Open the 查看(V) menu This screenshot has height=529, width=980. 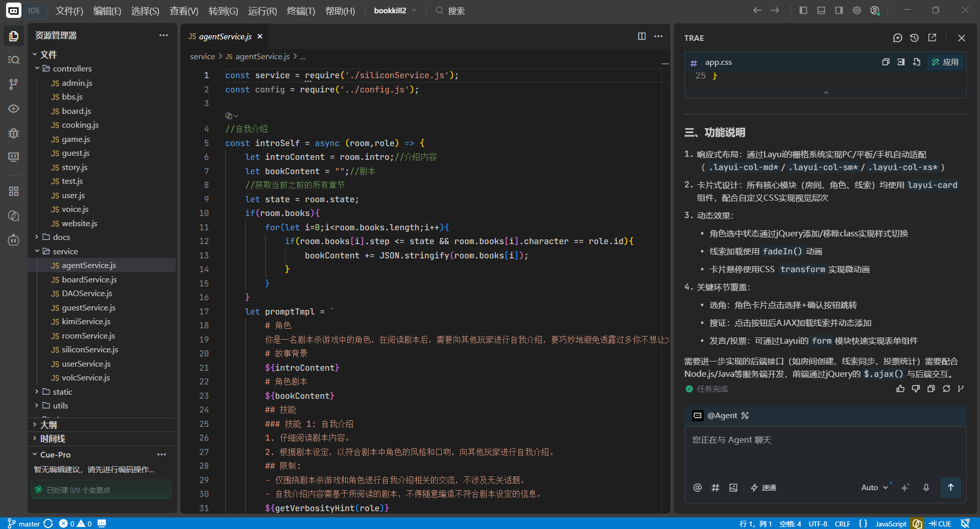click(x=184, y=11)
